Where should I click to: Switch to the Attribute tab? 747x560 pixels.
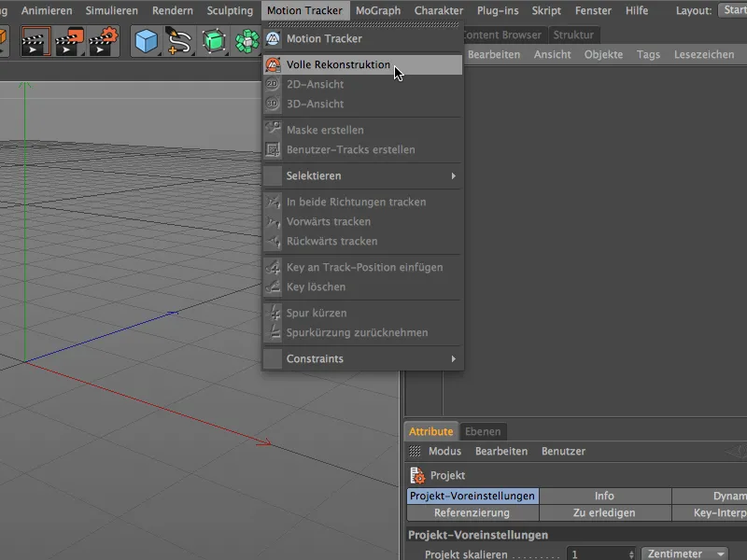[x=430, y=431]
